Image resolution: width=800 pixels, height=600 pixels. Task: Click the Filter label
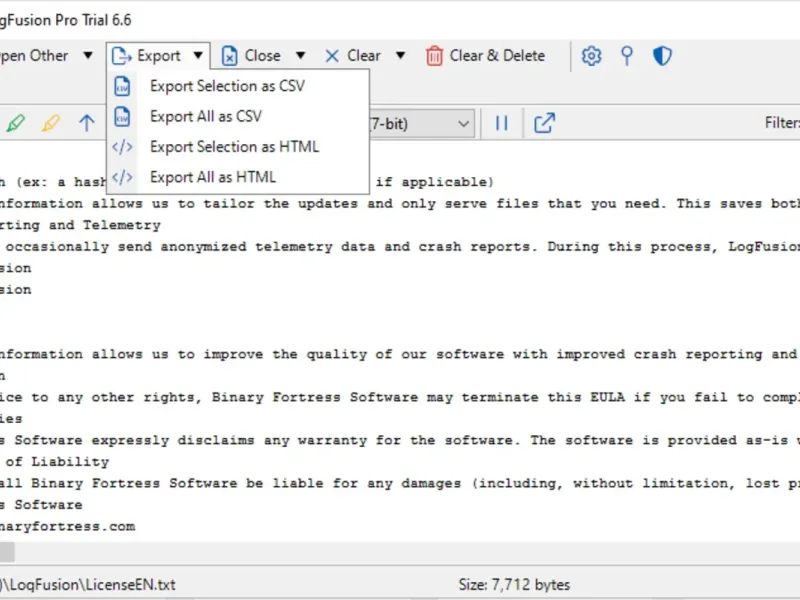(782, 123)
